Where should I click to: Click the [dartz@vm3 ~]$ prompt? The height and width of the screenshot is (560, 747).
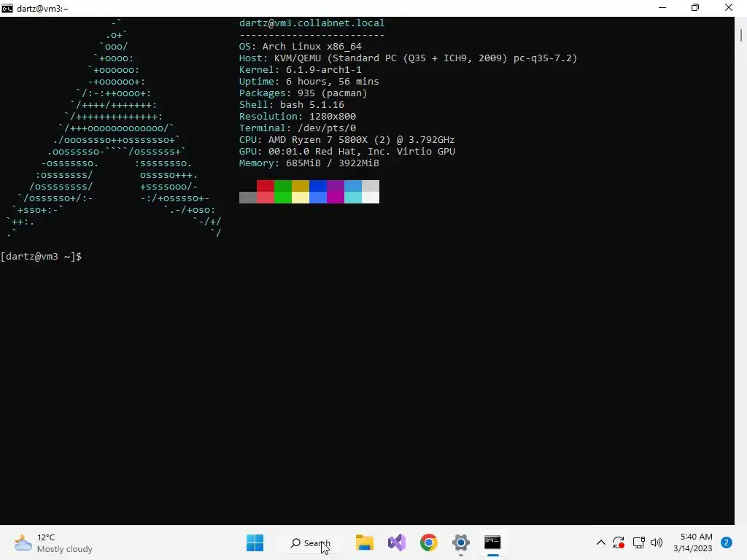click(x=41, y=256)
